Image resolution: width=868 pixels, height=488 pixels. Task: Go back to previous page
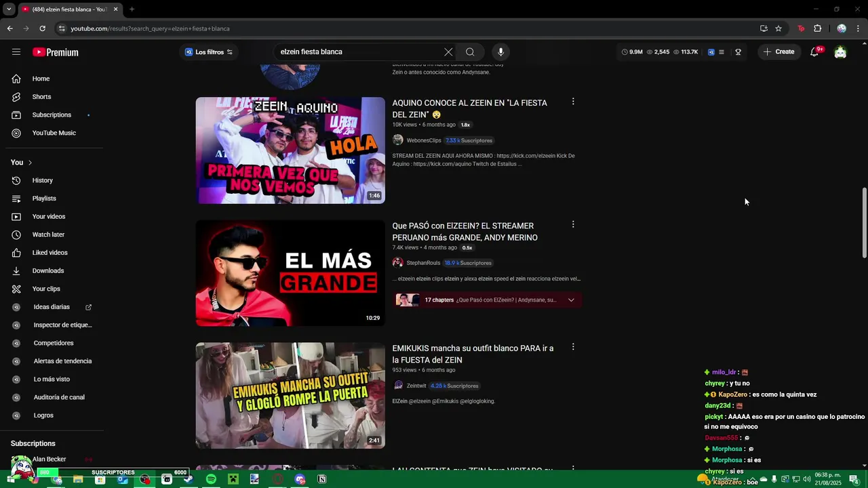click(9, 28)
